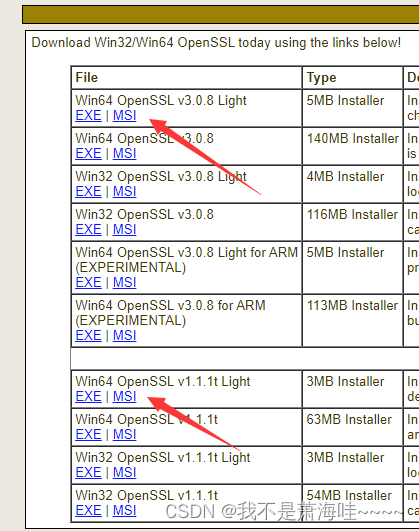The height and width of the screenshot is (531, 419).
Task: Click EXE link for 116MB Win32 OpenSSL v3.0.8
Action: [x=88, y=229]
